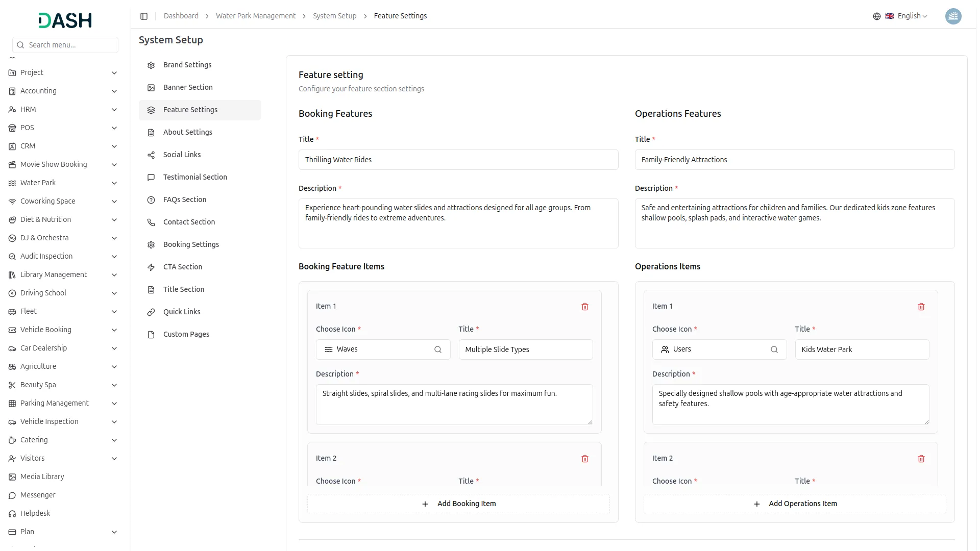Image resolution: width=980 pixels, height=551 pixels.
Task: Expand the Water Park menu chevron
Action: (x=114, y=183)
